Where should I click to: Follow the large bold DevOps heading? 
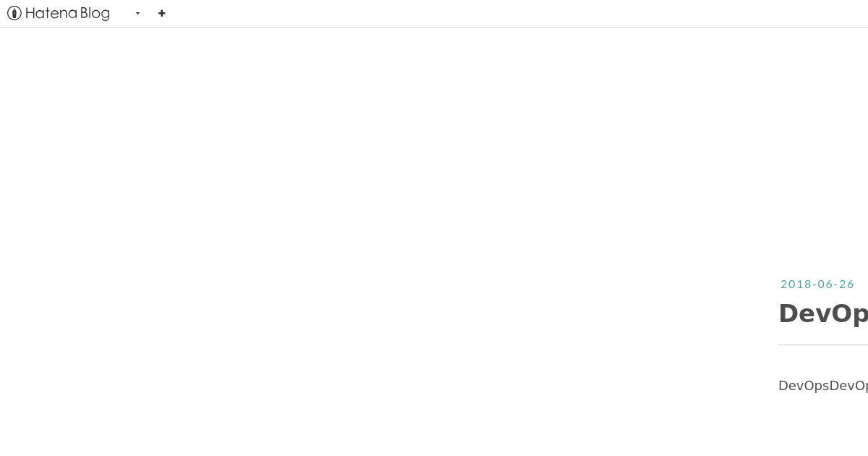tap(823, 313)
